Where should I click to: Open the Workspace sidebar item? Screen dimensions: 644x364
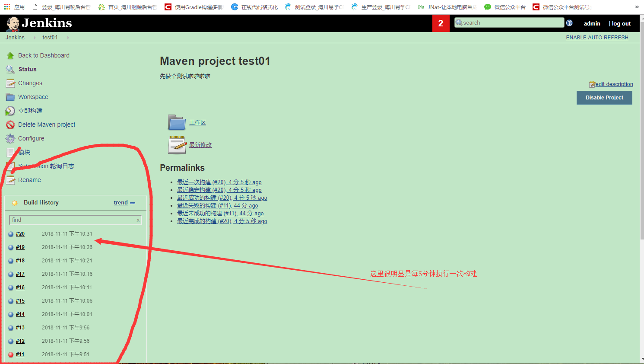(x=33, y=97)
